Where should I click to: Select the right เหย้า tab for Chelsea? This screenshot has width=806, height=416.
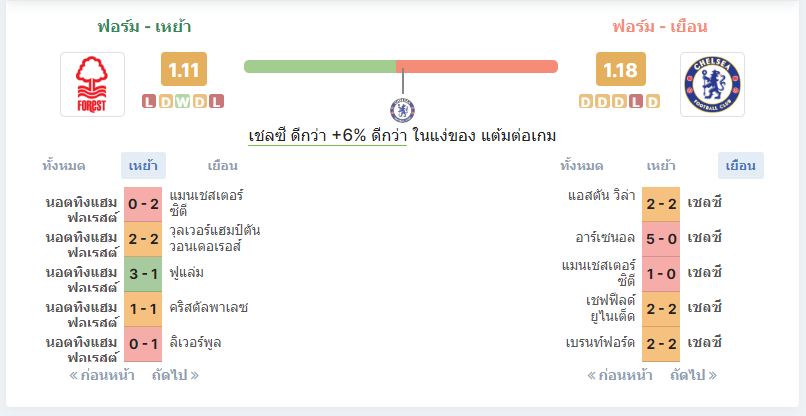pyautogui.click(x=661, y=166)
